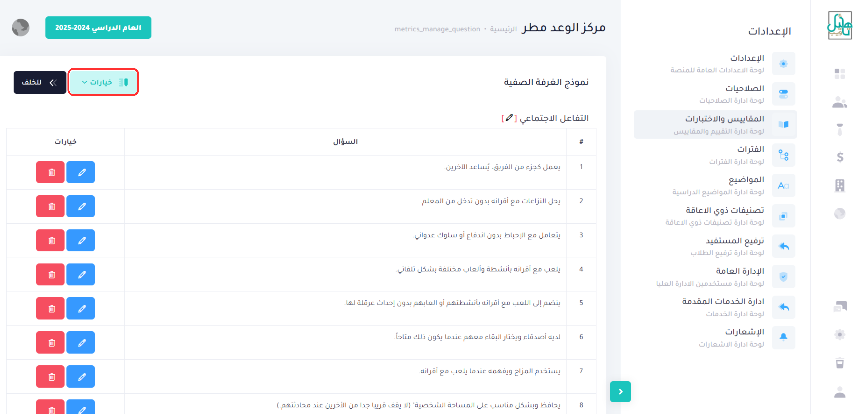This screenshot has height=414, width=868.
Task: Collapse the sidebar with the teal arrow button
Action: tap(620, 391)
